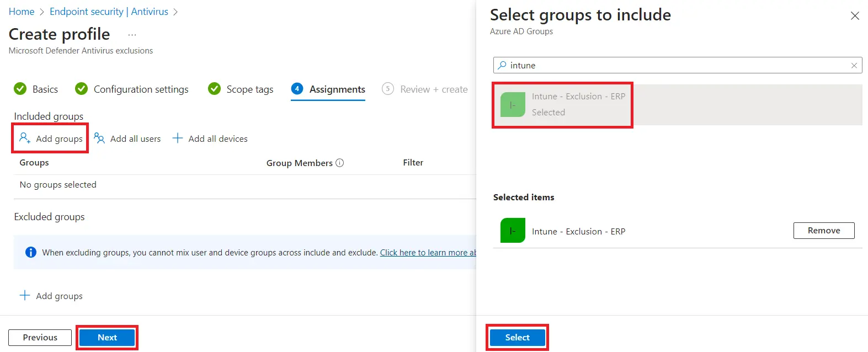
Task: Clear the intune search text with X icon
Action: pyautogui.click(x=854, y=66)
